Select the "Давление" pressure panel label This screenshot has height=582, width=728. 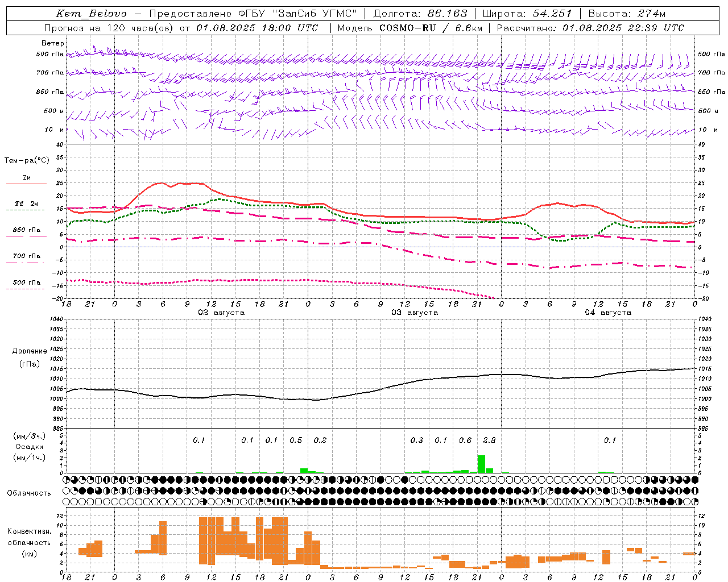30,351
